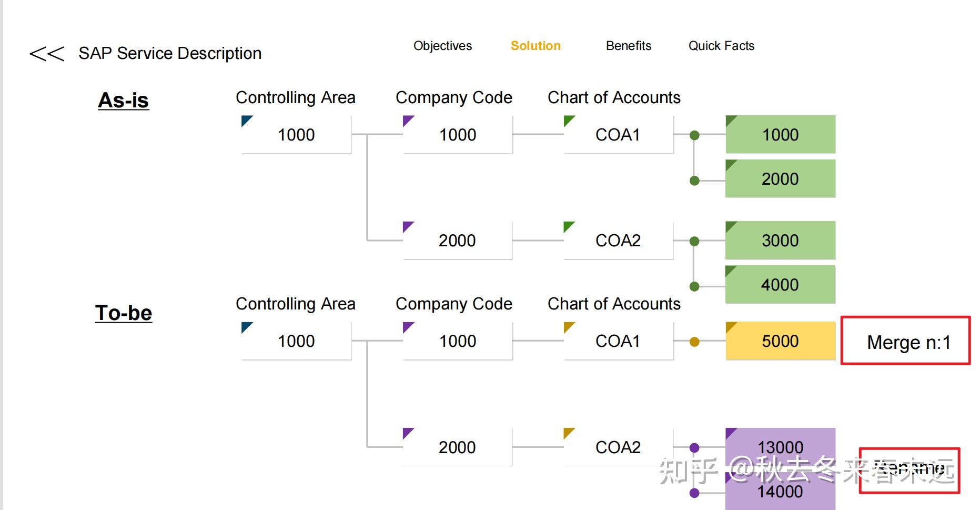Screen dimensions: 980x510
Task: Click the back double-chevron icon
Action: coord(46,53)
